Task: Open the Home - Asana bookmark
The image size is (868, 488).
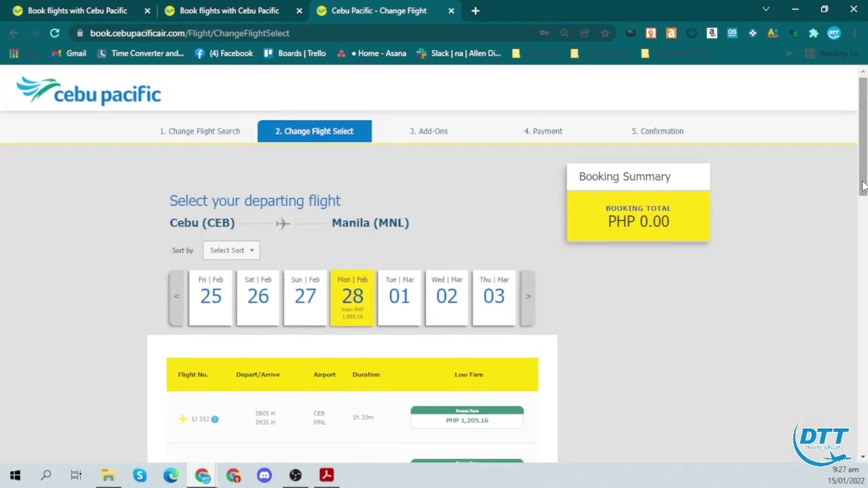Action: pos(372,53)
